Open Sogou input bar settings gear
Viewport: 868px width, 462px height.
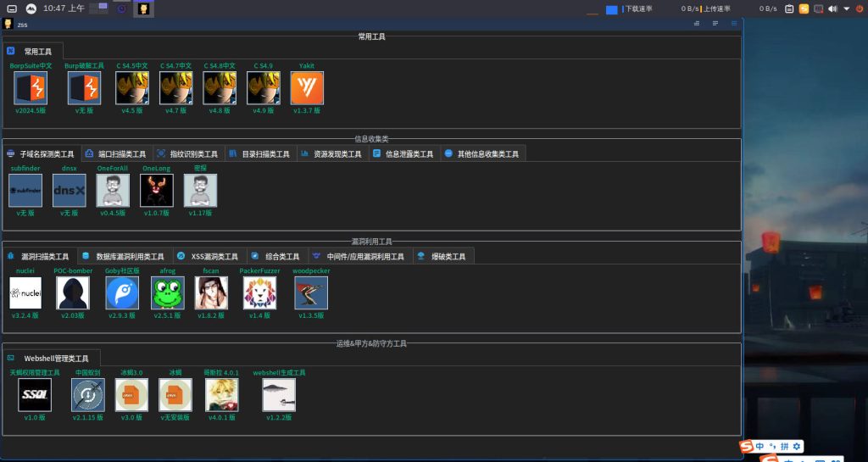point(797,446)
